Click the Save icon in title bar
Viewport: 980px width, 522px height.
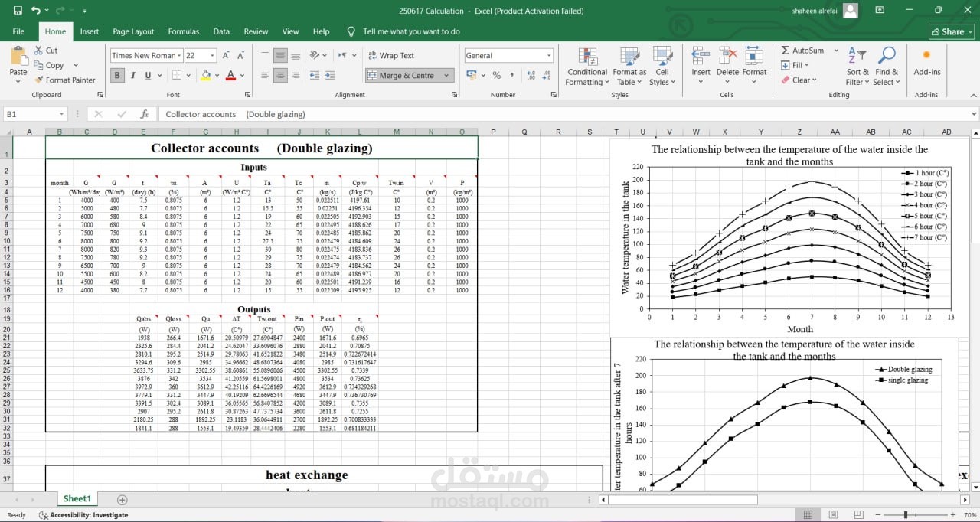[18, 11]
